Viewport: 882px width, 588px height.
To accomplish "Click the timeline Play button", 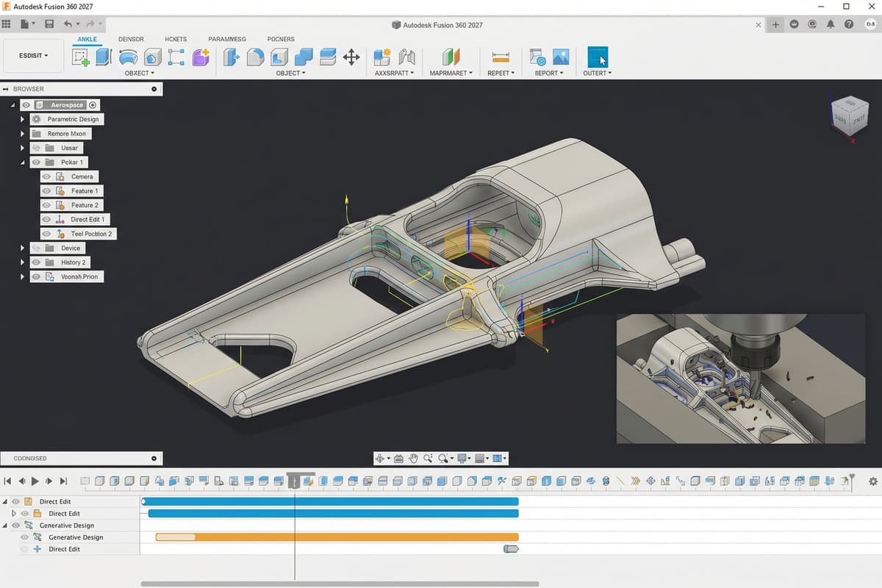I will click(x=35, y=481).
